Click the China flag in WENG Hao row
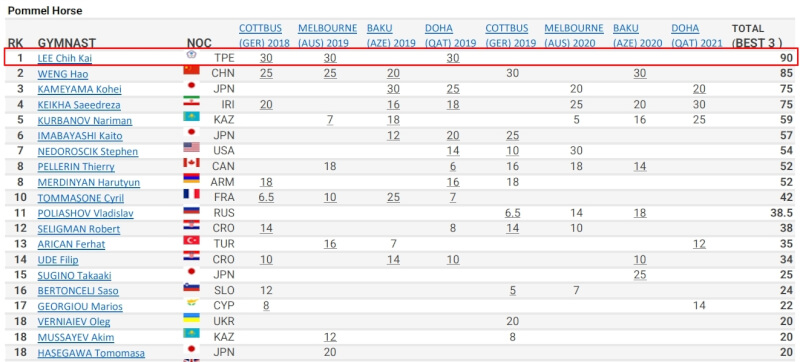800x362 pixels. [x=191, y=70]
